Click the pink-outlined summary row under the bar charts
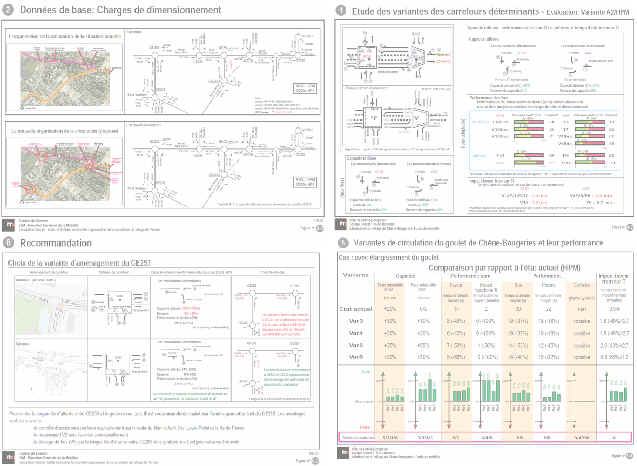 click(485, 438)
